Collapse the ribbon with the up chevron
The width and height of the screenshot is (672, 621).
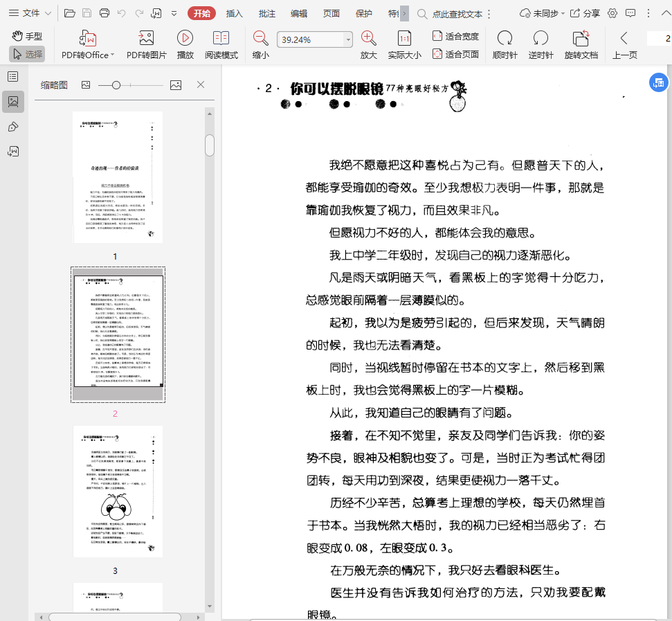pyautogui.click(x=666, y=13)
